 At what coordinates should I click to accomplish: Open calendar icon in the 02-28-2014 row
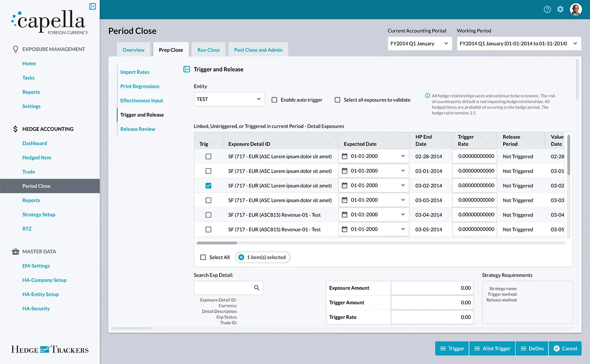345,156
